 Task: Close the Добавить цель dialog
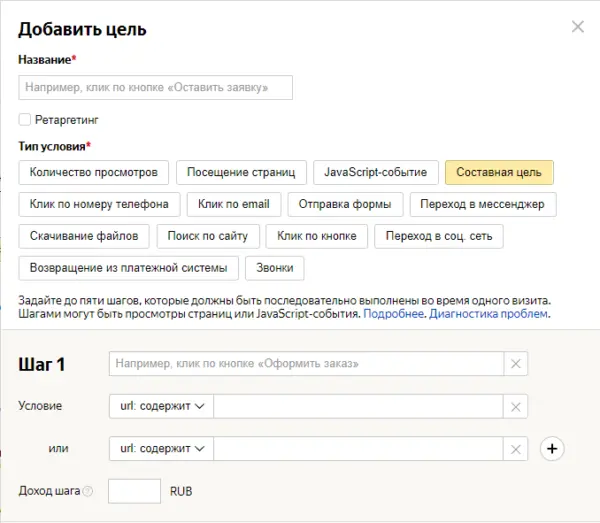[577, 27]
